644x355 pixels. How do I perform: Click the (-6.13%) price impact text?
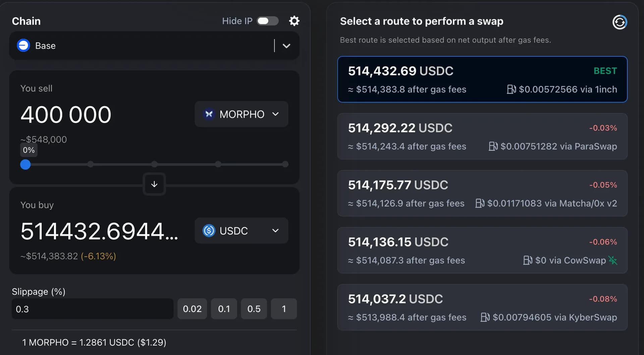[98, 256]
